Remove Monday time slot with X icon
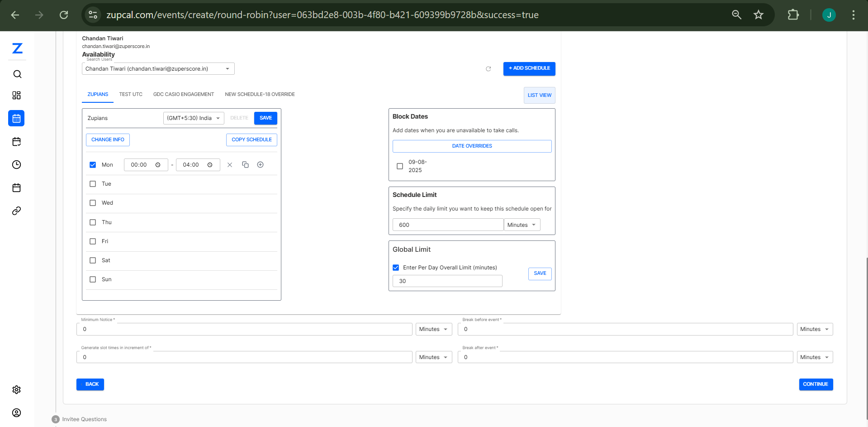This screenshot has width=868, height=427. [230, 165]
